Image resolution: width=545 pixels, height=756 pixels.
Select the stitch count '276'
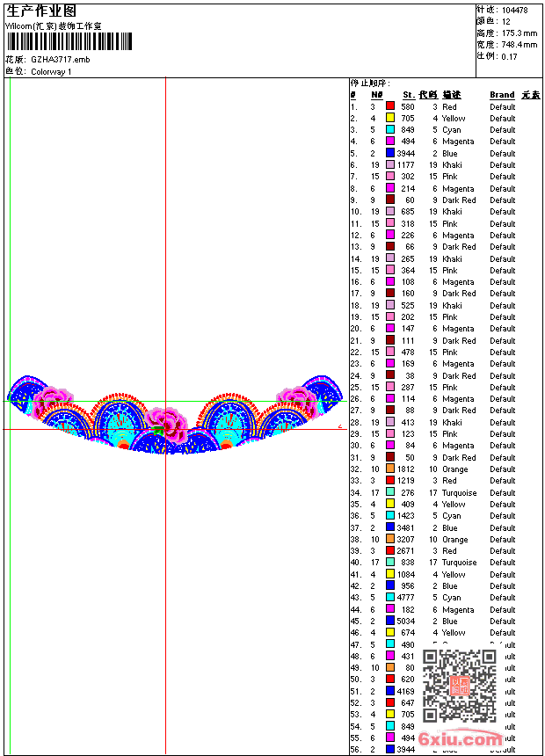tap(408, 493)
